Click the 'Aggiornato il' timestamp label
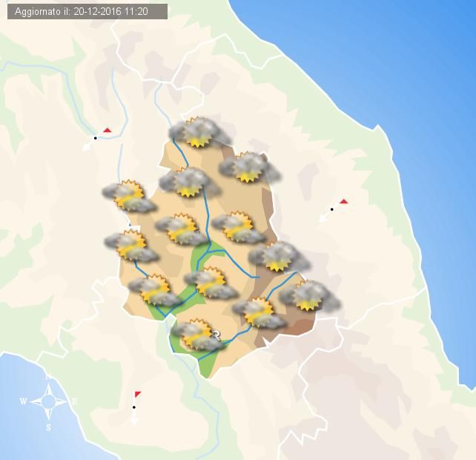476x460 pixels. tap(84, 11)
